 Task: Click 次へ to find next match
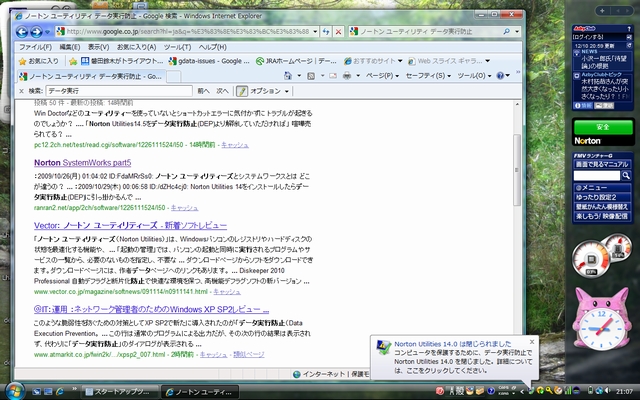pyautogui.click(x=222, y=91)
